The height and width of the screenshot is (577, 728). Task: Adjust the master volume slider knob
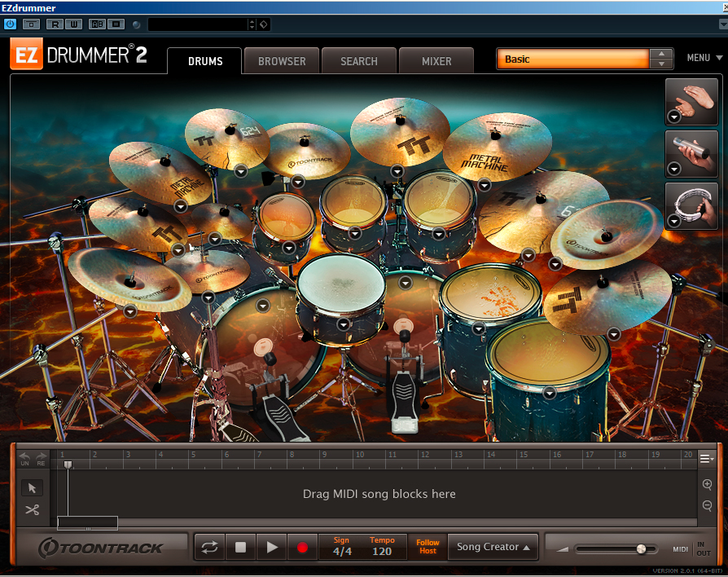pos(641,549)
